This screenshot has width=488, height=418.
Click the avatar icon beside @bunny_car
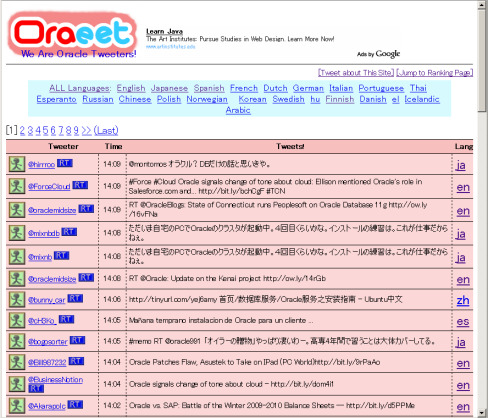click(x=17, y=299)
